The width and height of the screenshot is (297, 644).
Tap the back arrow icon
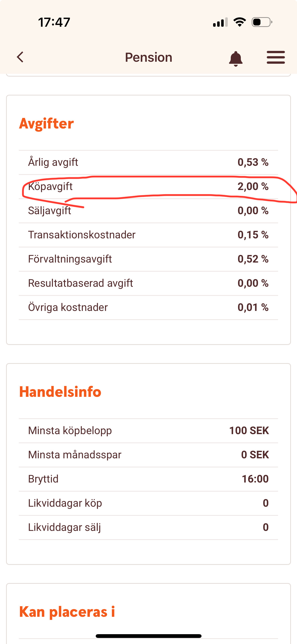coord(20,57)
